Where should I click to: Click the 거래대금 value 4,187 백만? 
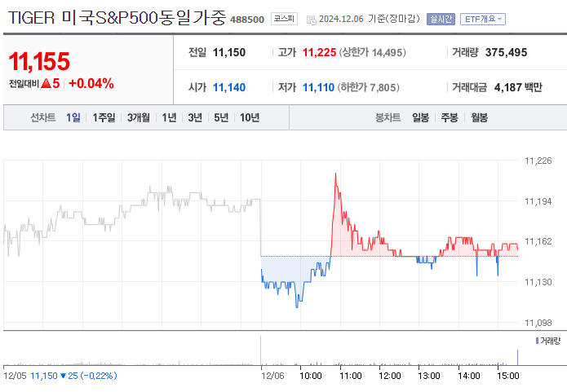point(518,87)
